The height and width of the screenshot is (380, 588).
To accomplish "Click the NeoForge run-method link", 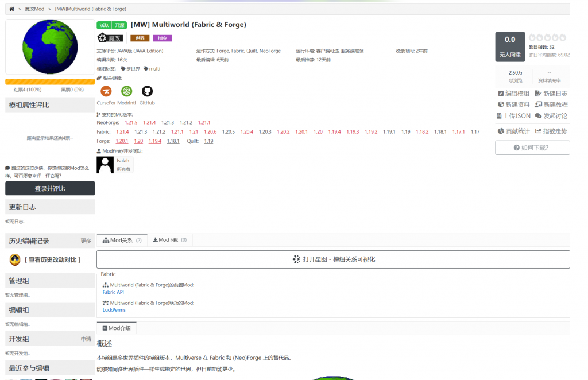I will pyautogui.click(x=270, y=51).
